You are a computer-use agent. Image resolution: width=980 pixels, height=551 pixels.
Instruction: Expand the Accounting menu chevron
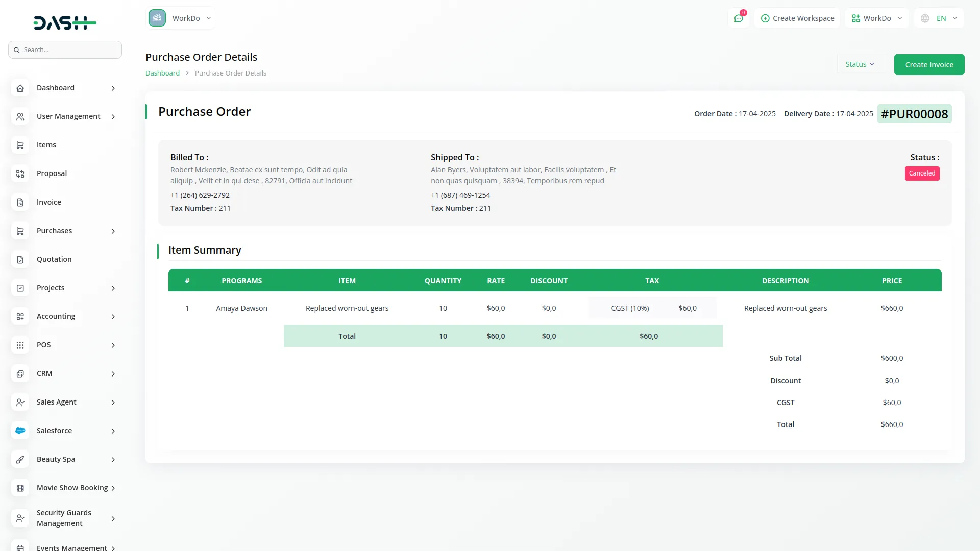pyautogui.click(x=113, y=317)
